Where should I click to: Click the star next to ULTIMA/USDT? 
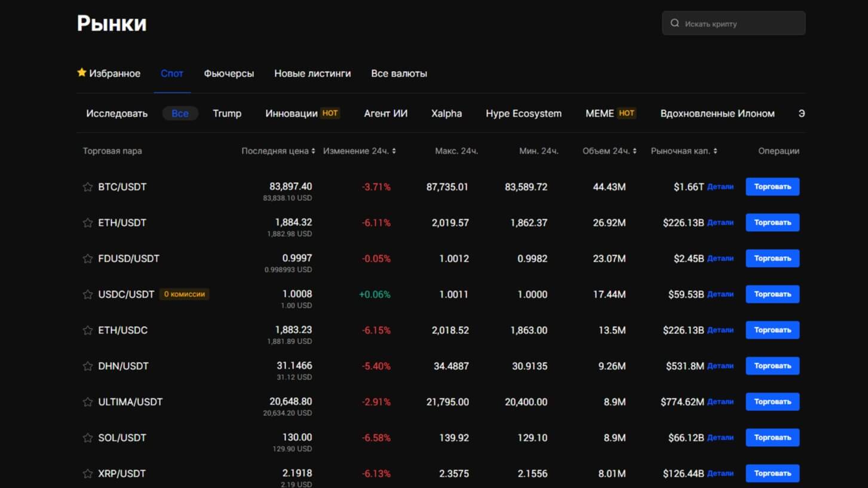click(88, 402)
